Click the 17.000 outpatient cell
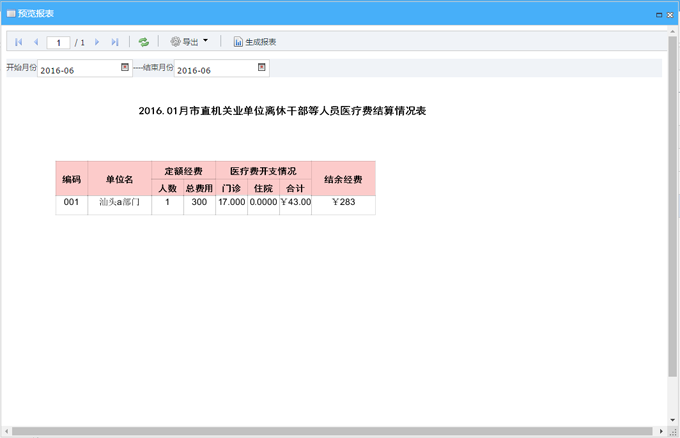This screenshot has width=680, height=438. [x=232, y=205]
